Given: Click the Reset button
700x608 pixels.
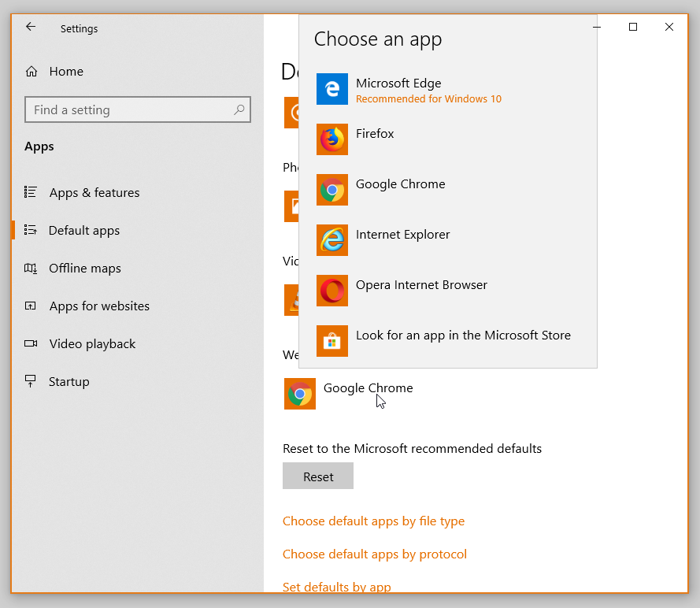Looking at the screenshot, I should (318, 476).
